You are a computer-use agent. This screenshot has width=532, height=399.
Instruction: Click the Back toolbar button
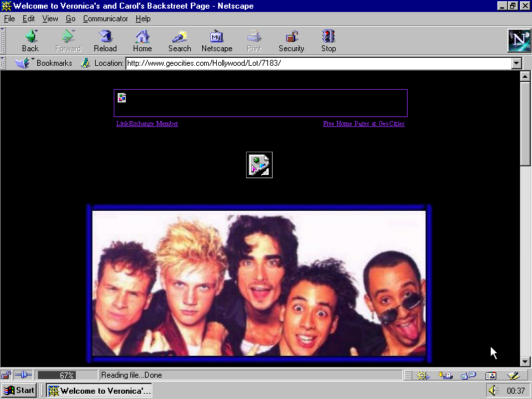(30, 41)
